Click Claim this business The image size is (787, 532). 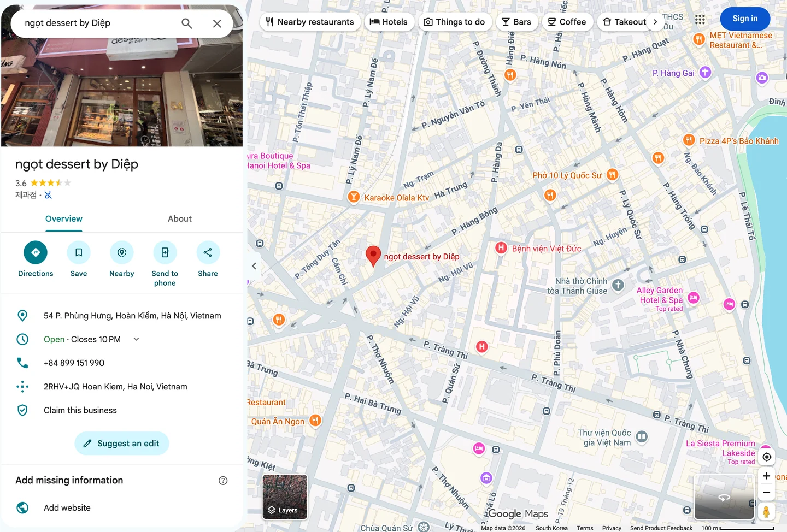(121, 410)
